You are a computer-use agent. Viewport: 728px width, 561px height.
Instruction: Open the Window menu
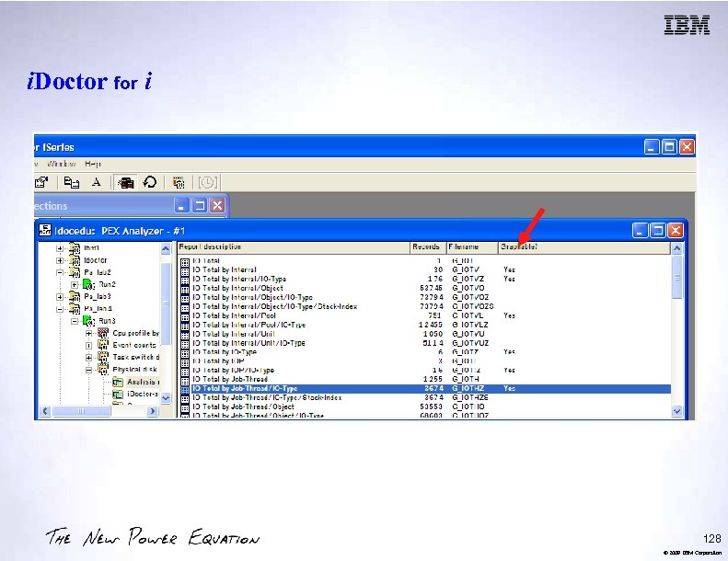(x=62, y=164)
